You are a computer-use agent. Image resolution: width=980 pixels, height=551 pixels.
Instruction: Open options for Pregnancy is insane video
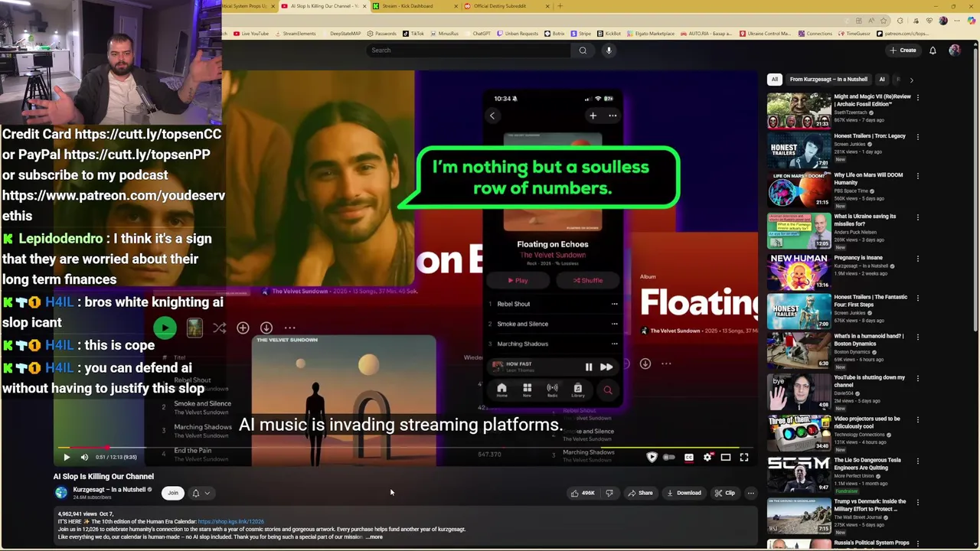[917, 258]
